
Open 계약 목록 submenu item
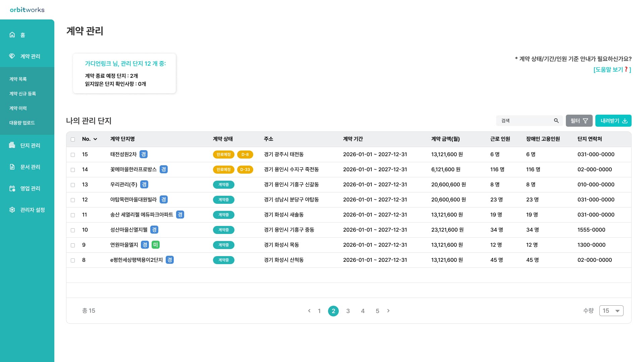coord(18,79)
